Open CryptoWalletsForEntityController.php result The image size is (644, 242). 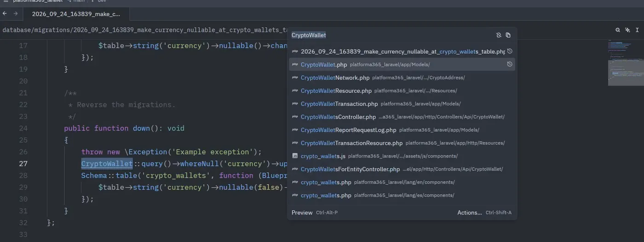(402, 169)
